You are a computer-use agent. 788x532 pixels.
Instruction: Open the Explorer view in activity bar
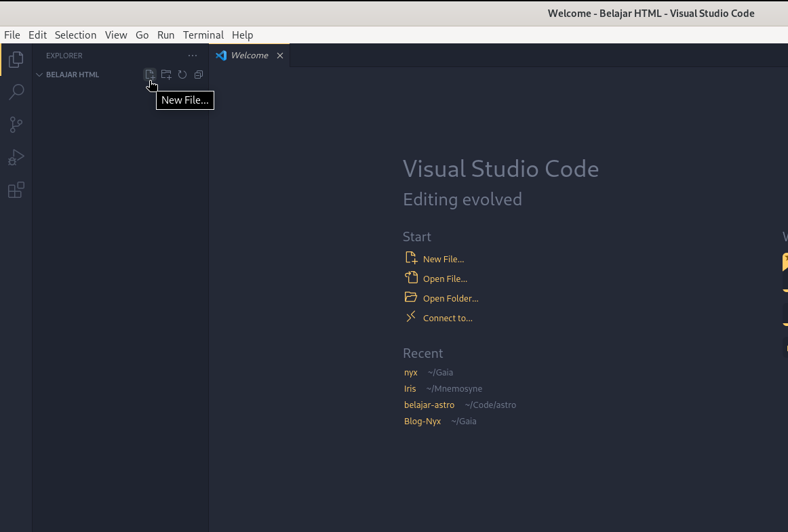[x=16, y=60]
